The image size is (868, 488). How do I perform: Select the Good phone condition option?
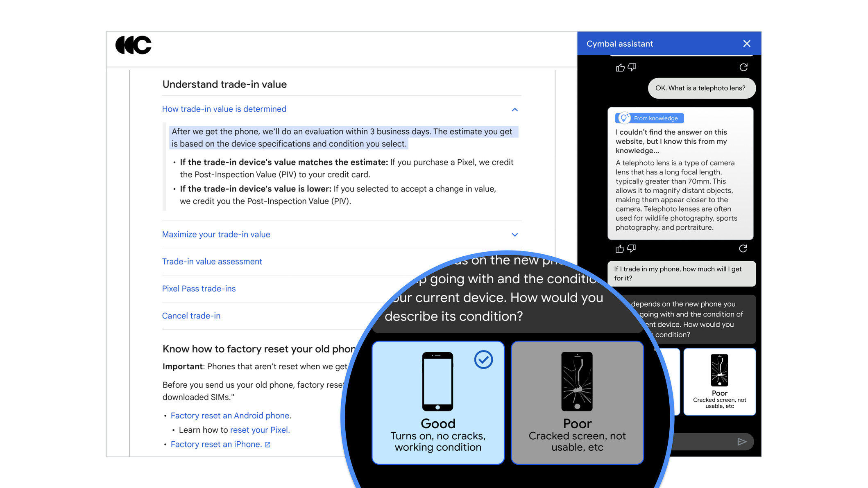[438, 403]
